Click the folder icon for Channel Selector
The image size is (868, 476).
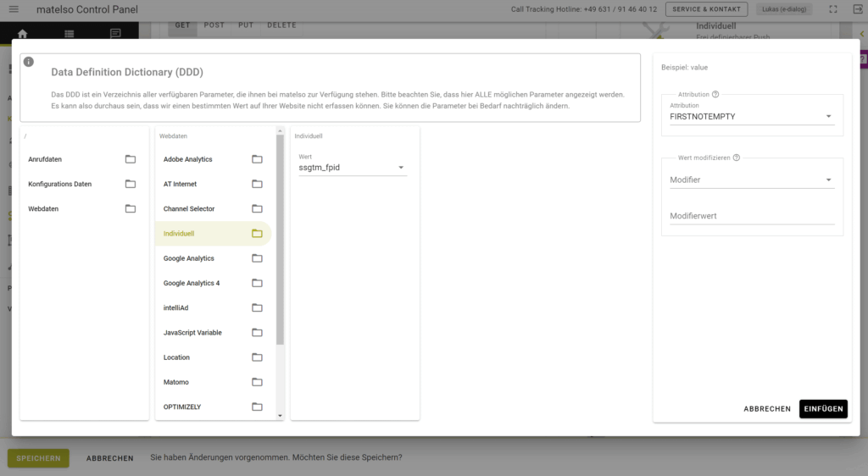coord(258,209)
